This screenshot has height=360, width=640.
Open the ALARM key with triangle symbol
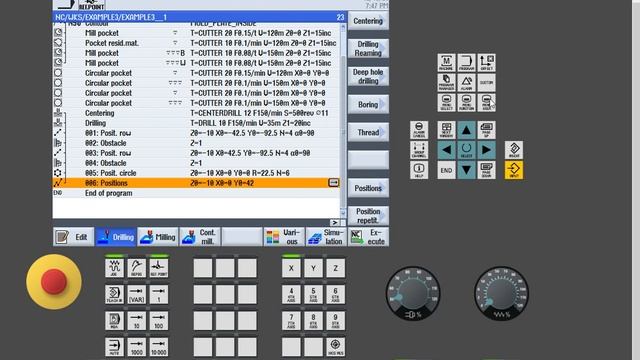click(x=467, y=82)
